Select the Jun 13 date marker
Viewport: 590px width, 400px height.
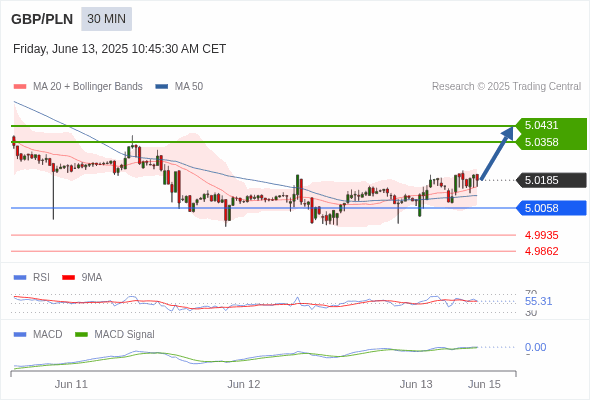pyautogui.click(x=416, y=384)
